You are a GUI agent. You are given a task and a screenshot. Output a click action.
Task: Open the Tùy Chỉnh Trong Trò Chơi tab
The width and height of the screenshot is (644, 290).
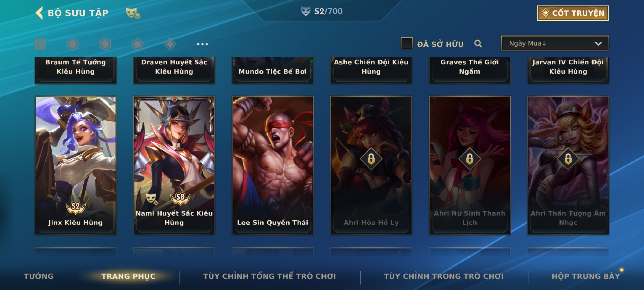(444, 276)
